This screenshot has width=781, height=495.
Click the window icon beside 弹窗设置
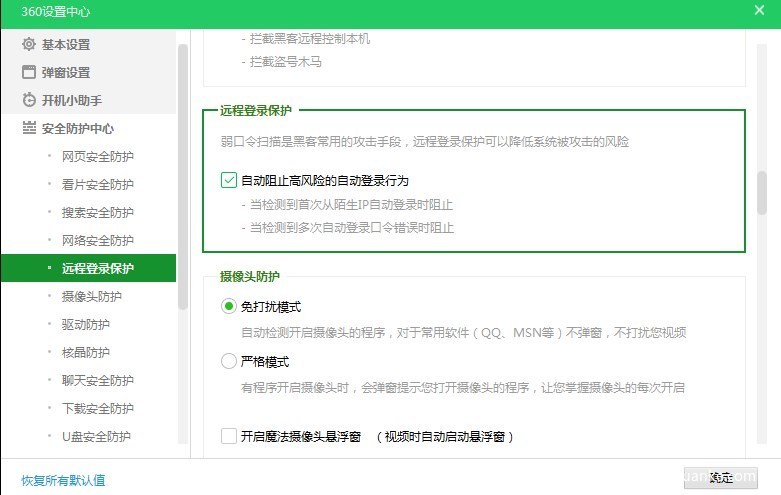[x=29, y=72]
